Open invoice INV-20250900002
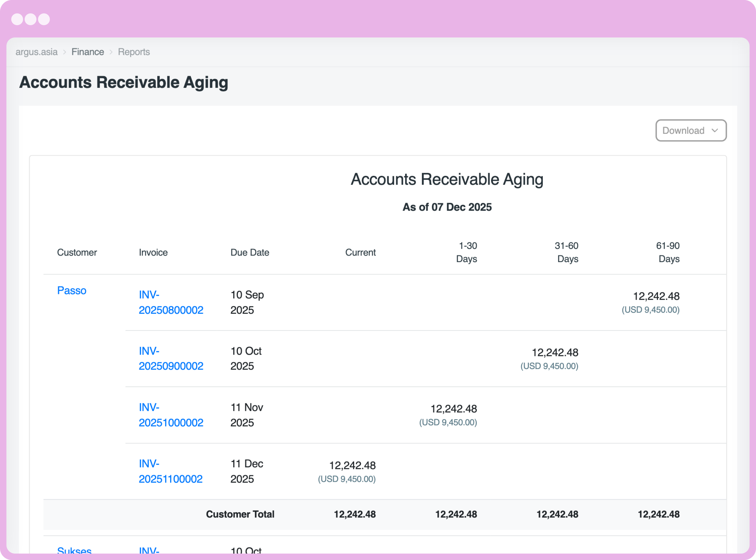The height and width of the screenshot is (560, 756). (171, 358)
